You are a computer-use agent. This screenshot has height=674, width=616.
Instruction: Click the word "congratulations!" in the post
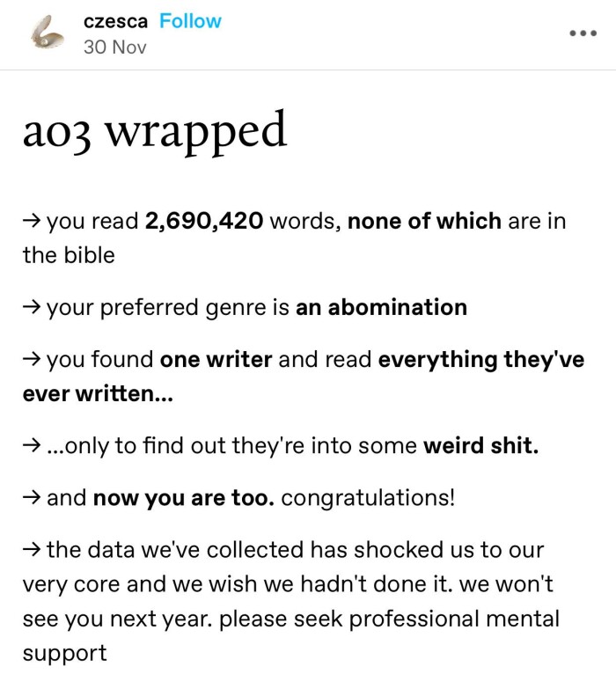(x=368, y=498)
